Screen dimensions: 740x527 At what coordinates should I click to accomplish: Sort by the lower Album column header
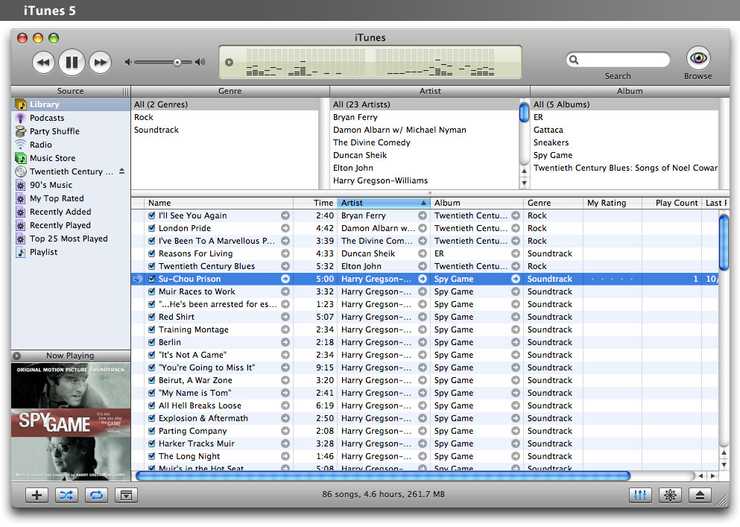click(477, 203)
